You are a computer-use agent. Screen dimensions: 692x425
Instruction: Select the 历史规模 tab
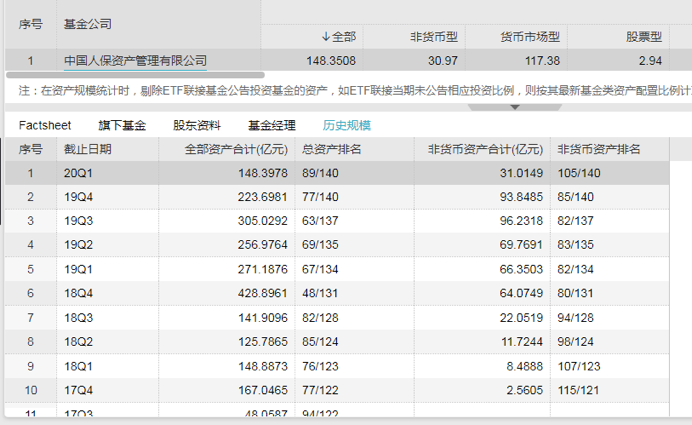pyautogui.click(x=347, y=126)
